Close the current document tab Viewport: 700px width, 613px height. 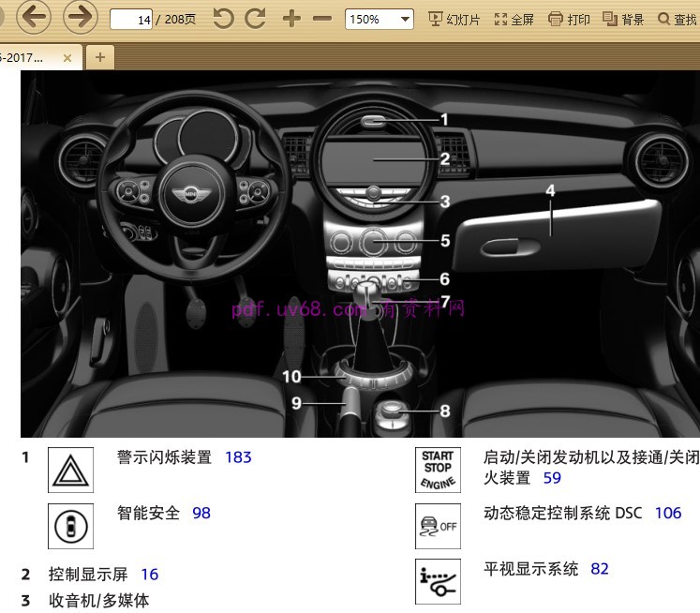pos(67,57)
